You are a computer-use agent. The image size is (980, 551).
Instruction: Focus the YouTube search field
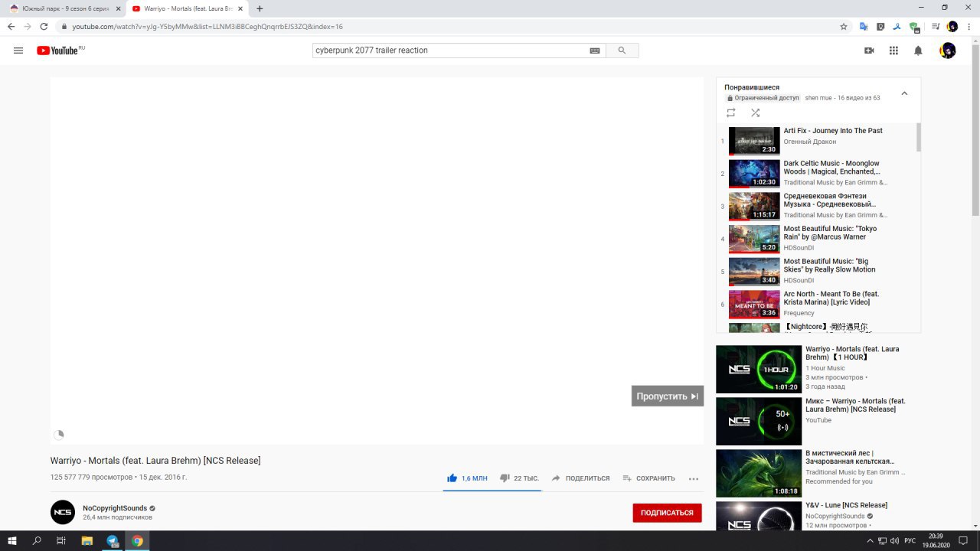(x=450, y=51)
